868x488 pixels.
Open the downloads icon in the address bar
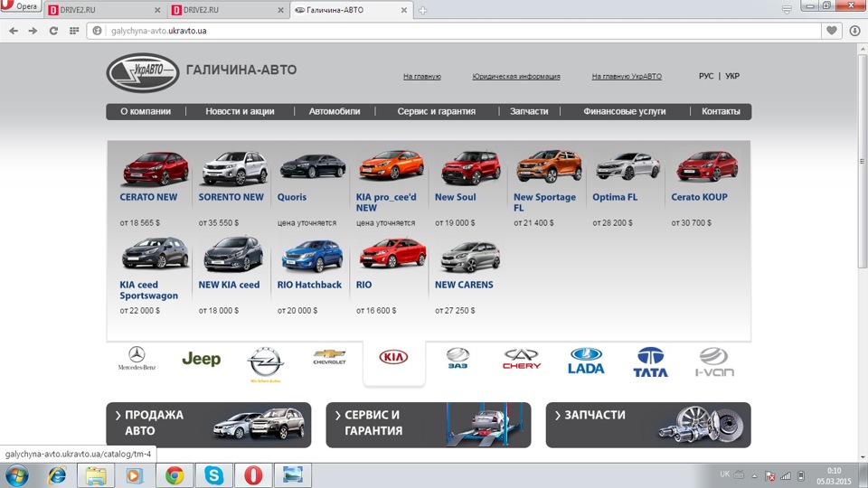[854, 31]
